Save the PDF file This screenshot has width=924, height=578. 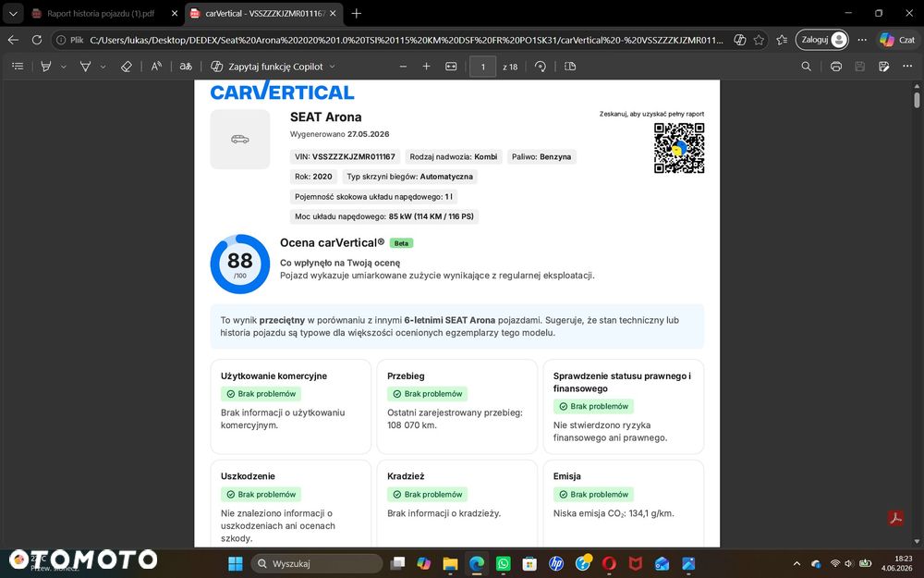pyautogui.click(x=859, y=67)
